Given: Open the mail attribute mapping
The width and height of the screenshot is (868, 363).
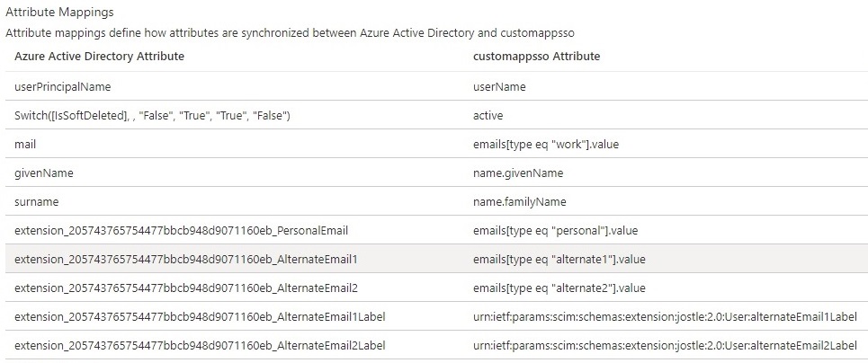Looking at the screenshot, I should tap(25, 145).
